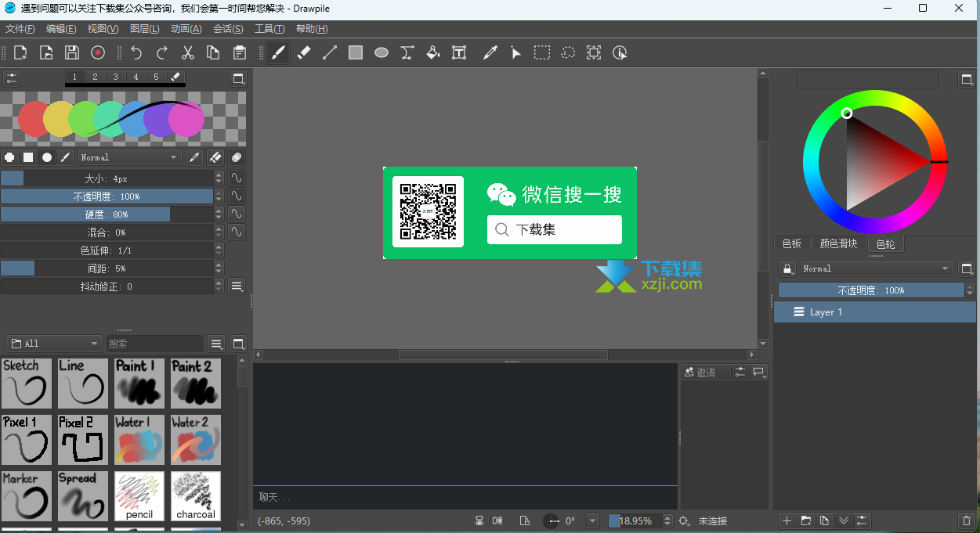Switch to the eraser brush slot
Screen dimensions: 980x533
pyautogui.click(x=175, y=77)
